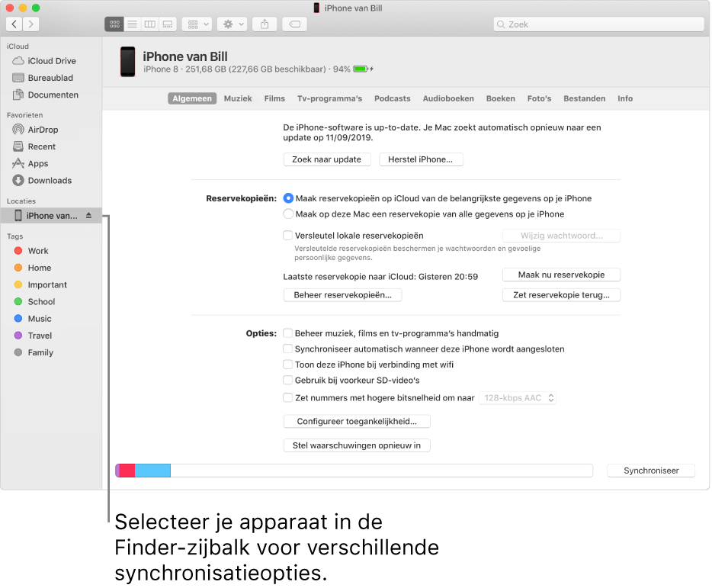Click the Synchroniseer button
Screen dimensions: 712x588
651,471
